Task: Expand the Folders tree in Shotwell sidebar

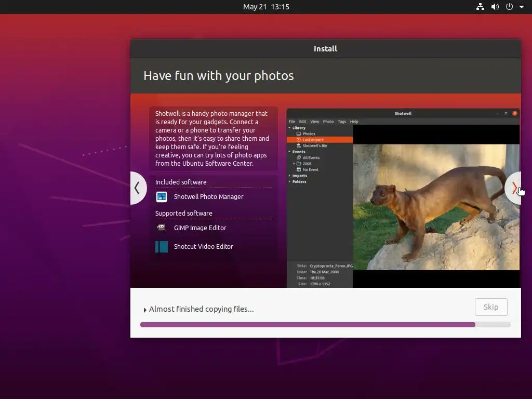Action: click(289, 181)
